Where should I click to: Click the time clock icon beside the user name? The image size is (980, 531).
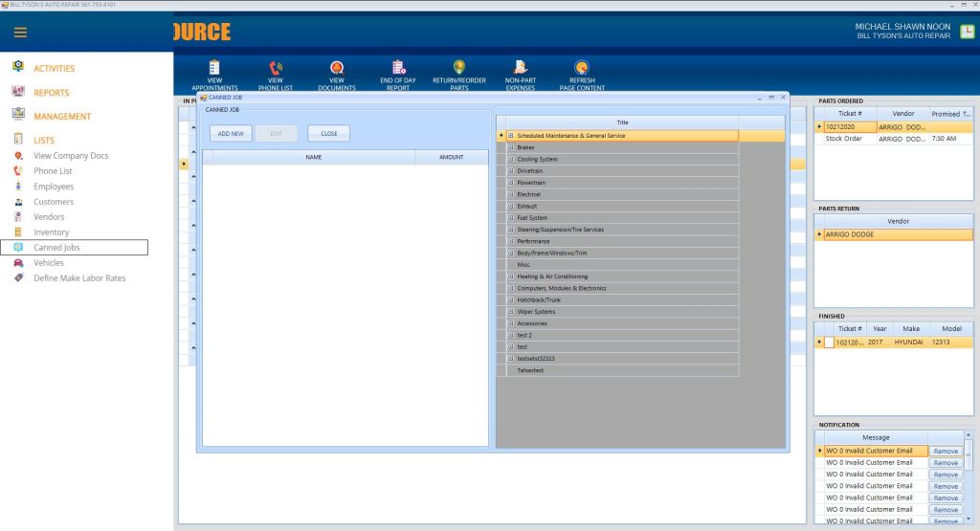pyautogui.click(x=967, y=32)
